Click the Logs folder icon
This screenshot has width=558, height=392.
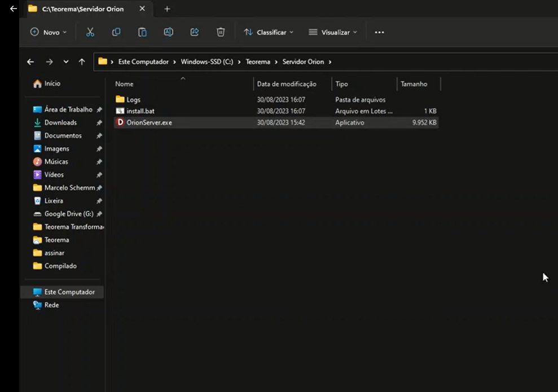click(x=120, y=99)
